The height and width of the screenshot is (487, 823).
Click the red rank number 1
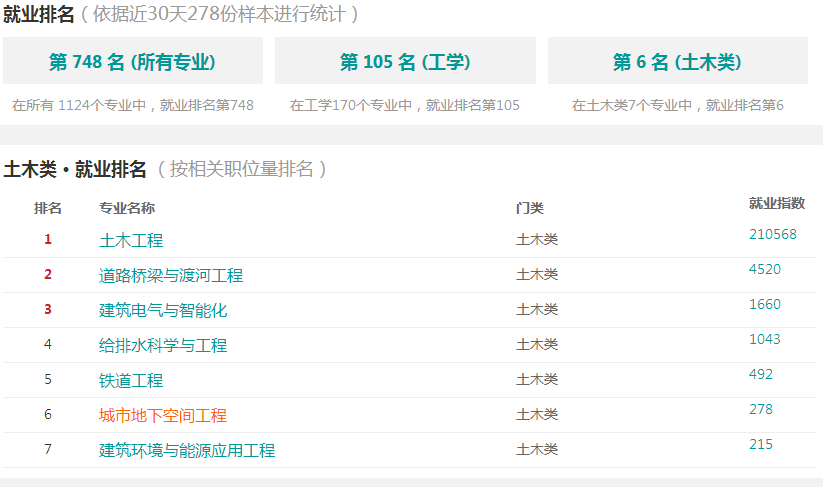coord(48,239)
